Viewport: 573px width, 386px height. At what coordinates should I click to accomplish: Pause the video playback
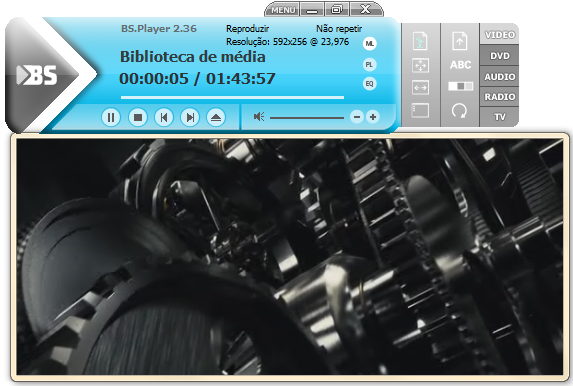click(111, 117)
